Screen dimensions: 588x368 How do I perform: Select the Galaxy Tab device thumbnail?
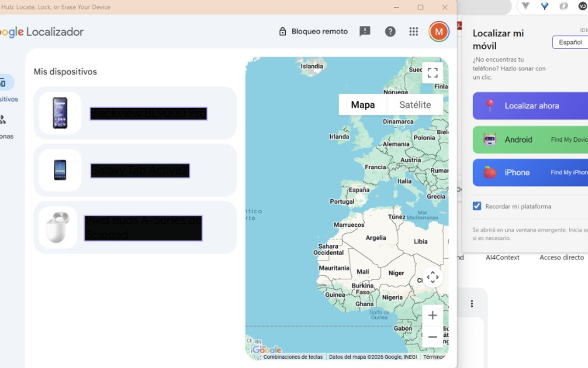(x=60, y=170)
